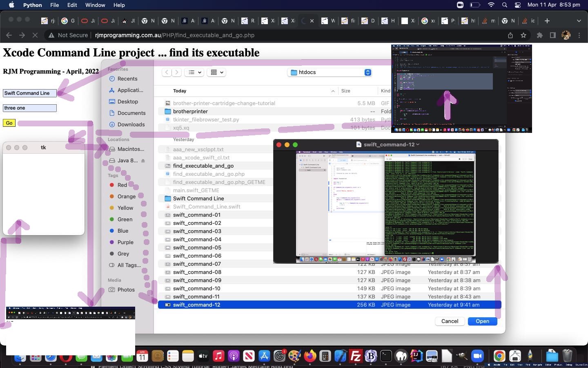Viewport: 588px width, 368px height.
Task: Click the yellow Go button
Action: click(9, 123)
